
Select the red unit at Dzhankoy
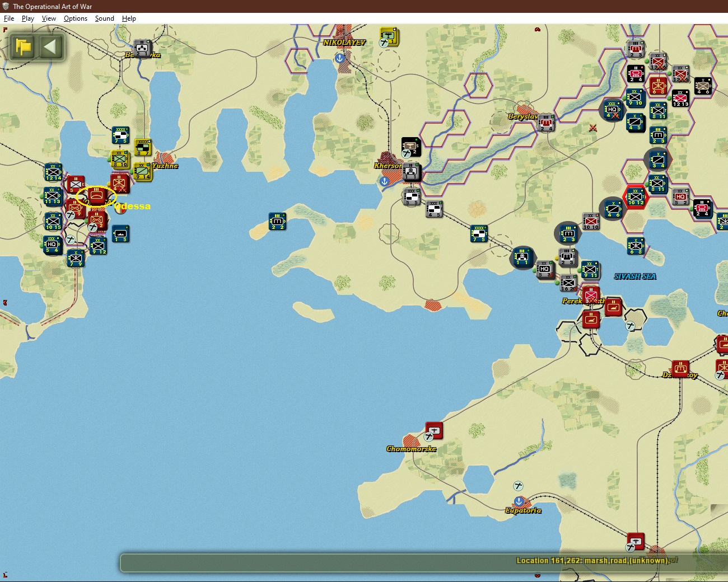(680, 369)
